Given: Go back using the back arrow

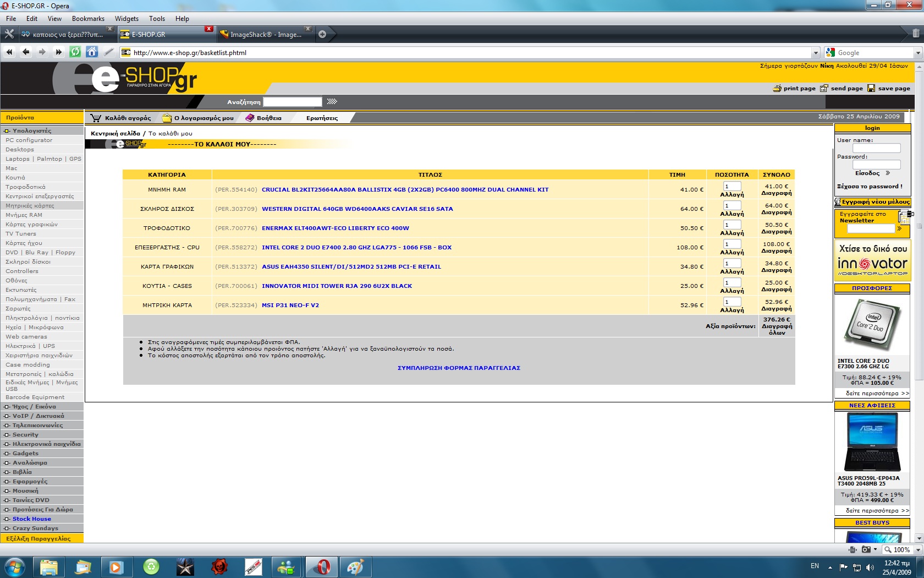Looking at the screenshot, I should pyautogui.click(x=26, y=52).
